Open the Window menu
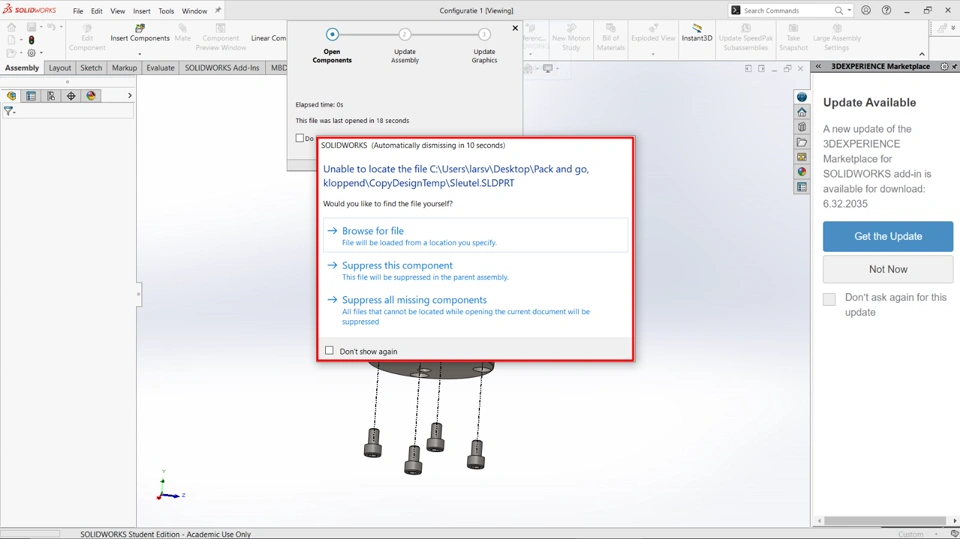This screenshot has height=539, width=960. click(x=194, y=11)
